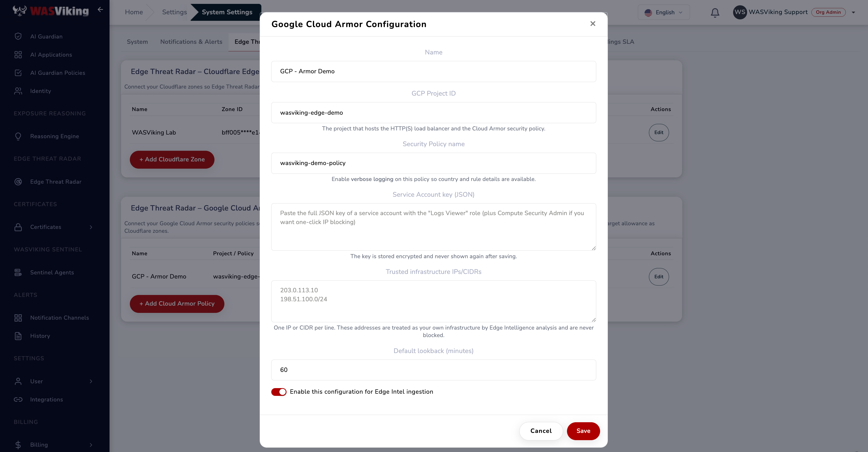Screen dimensions: 868x452
Task: Go to Home breadcrumb
Action: [134, 12]
